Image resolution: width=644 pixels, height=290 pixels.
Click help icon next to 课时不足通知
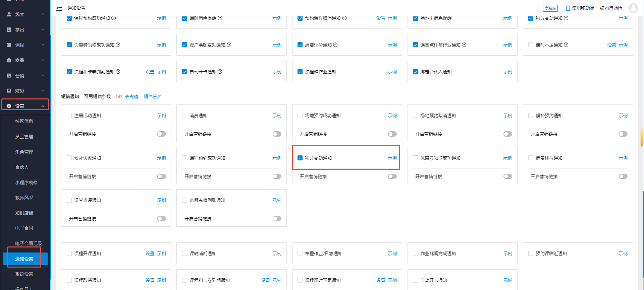pos(566,45)
